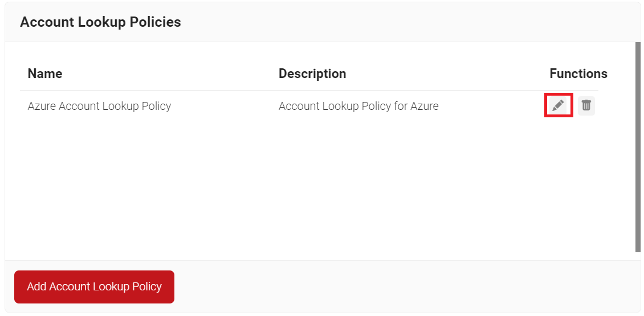Start creating a new account lookup policy

[x=94, y=286]
